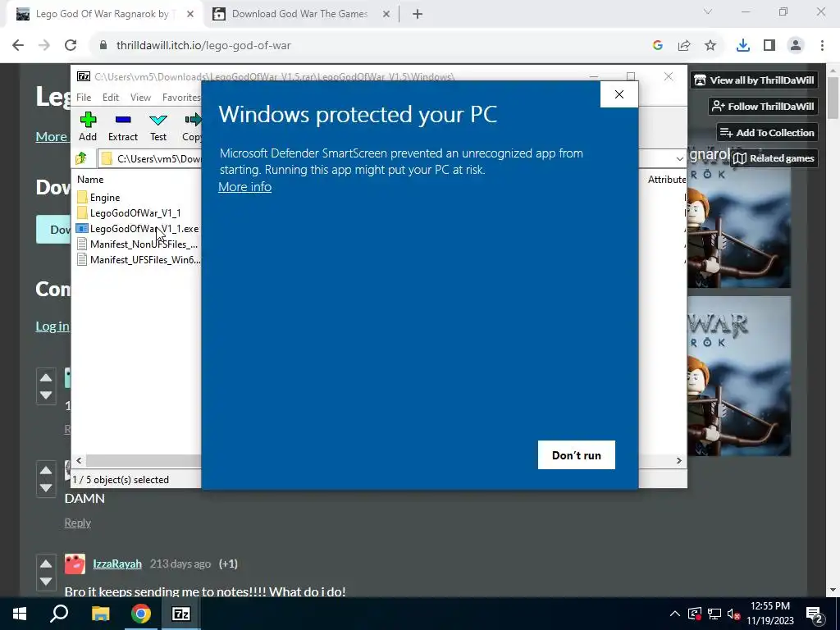
Task: Click the Chrome taskbar icon
Action: tap(141, 614)
